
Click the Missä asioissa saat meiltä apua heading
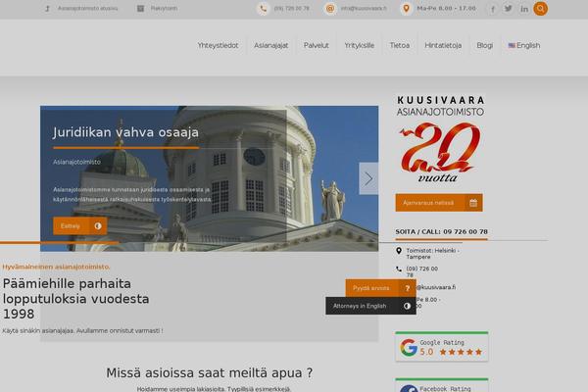coord(210,372)
